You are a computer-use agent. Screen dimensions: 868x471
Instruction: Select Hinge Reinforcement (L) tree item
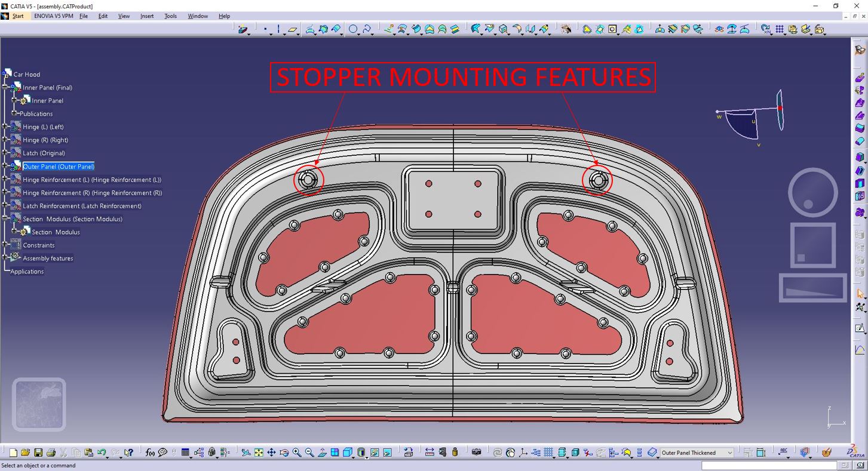(91, 180)
